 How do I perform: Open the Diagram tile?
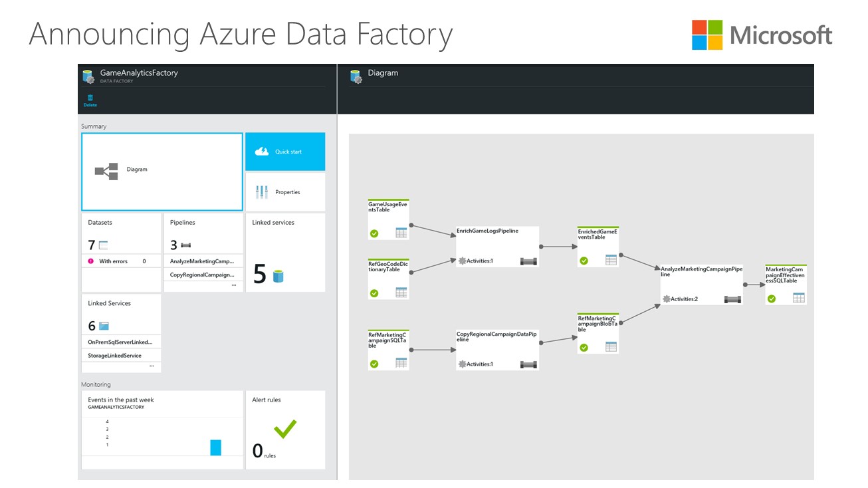tap(162, 171)
